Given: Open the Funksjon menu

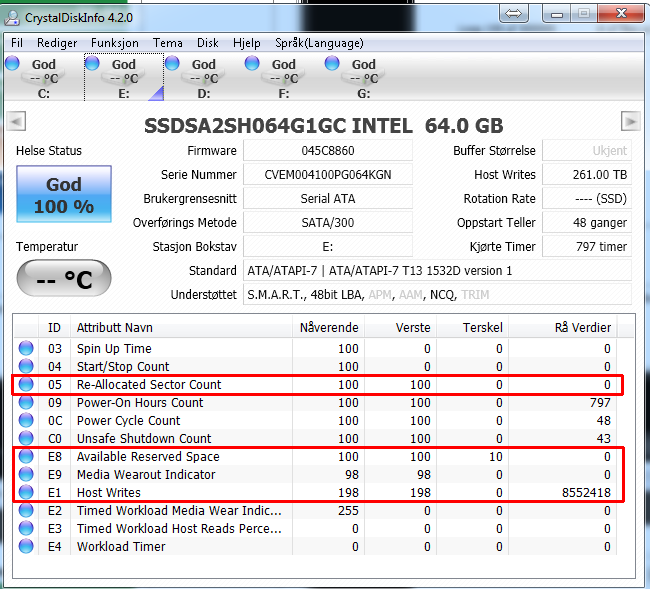Looking at the screenshot, I should pyautogui.click(x=115, y=43).
